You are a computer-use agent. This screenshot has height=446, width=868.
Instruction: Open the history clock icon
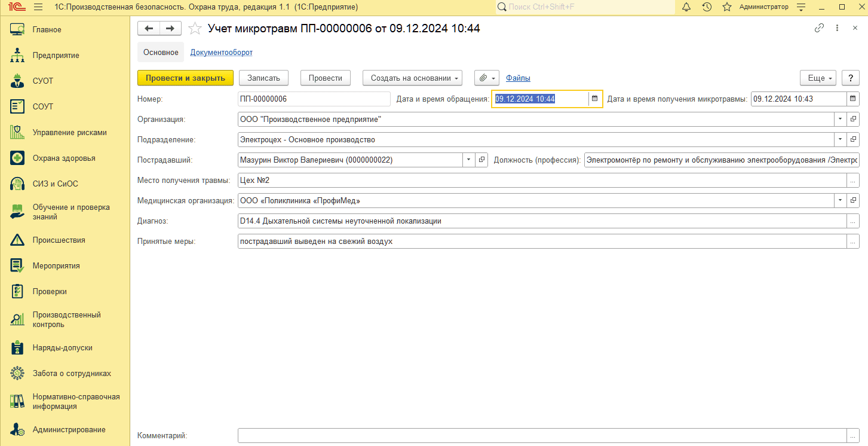[x=707, y=7]
